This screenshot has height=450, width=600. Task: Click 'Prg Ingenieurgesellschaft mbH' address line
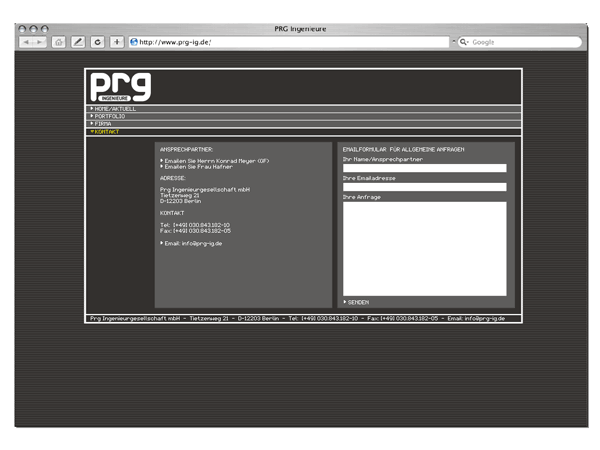click(205, 190)
